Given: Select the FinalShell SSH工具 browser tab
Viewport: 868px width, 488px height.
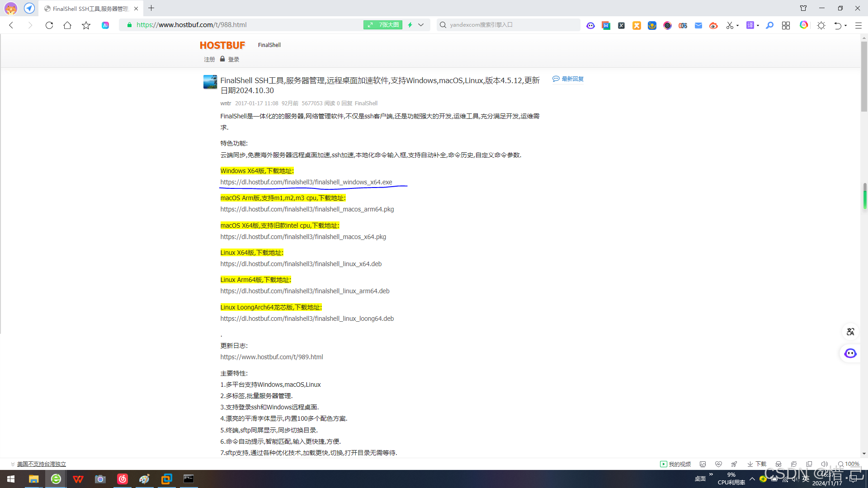Looking at the screenshot, I should coord(90,9).
